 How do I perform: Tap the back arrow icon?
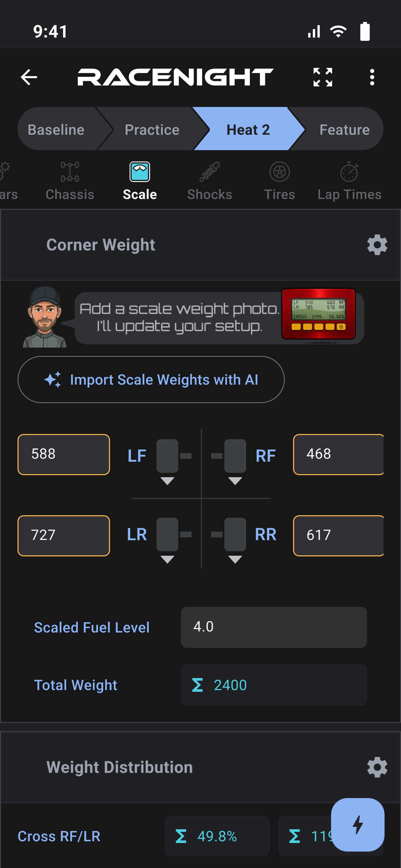tap(29, 77)
